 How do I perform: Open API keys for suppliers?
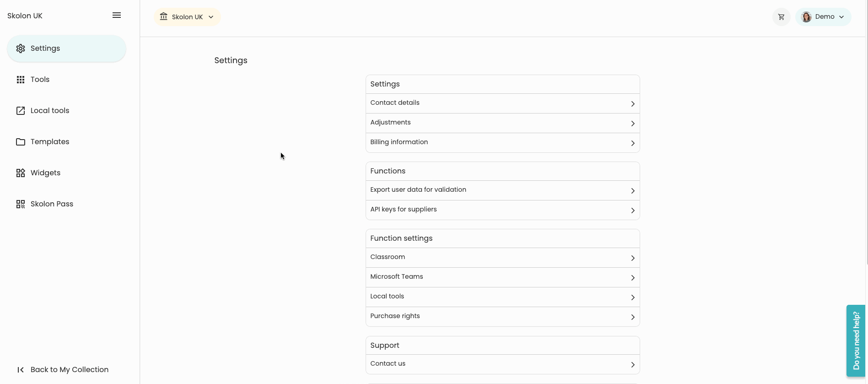[502, 210]
